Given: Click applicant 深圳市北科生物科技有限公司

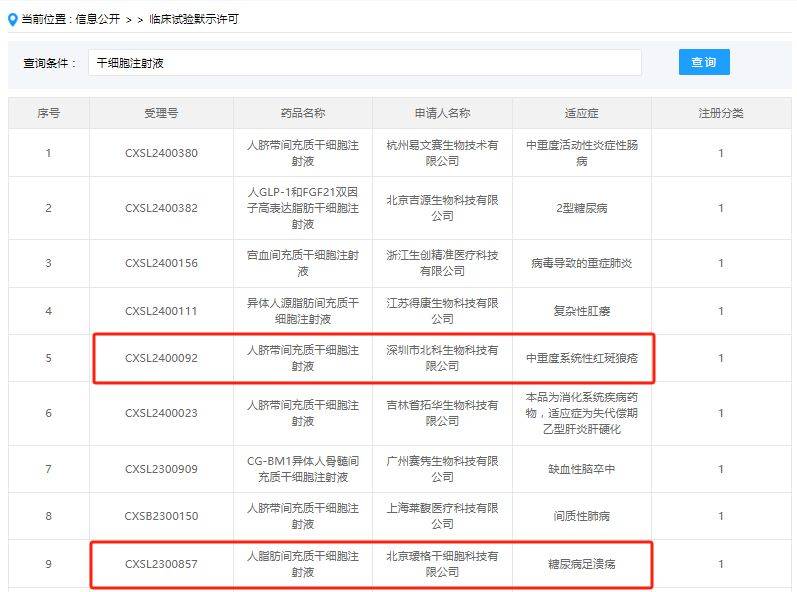Looking at the screenshot, I should [442, 358].
